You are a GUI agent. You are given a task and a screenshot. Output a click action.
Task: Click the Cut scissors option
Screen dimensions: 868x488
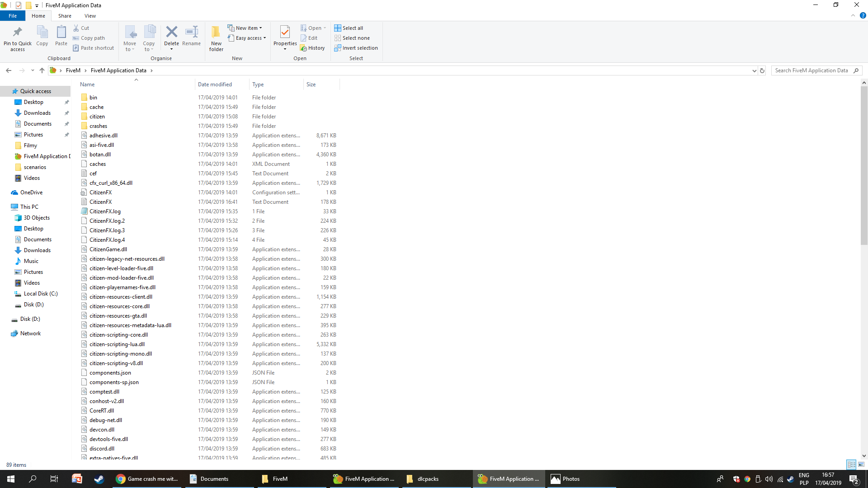81,28
